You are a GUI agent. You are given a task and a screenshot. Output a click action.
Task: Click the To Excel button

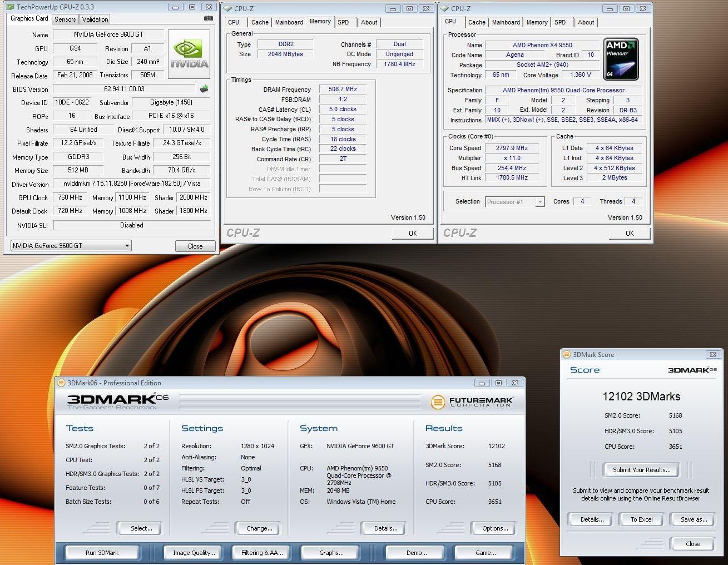coord(641,519)
